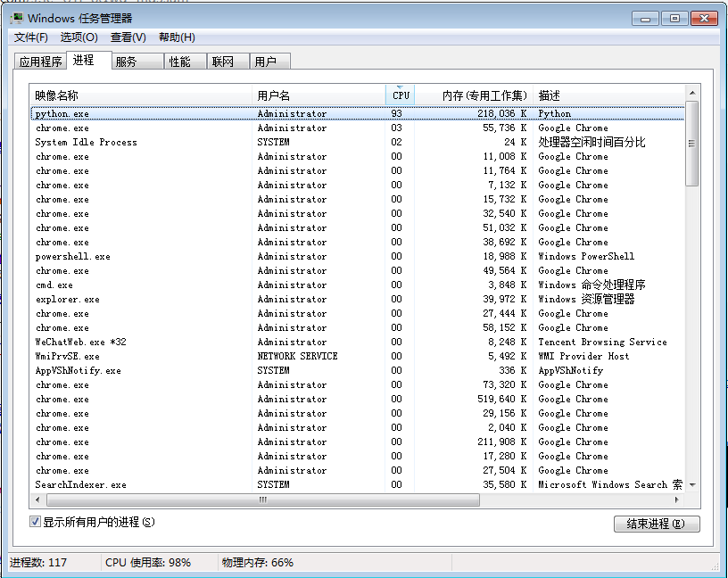Viewport: 728px width, 578px height.
Task: Click 处理器空闲时间百分比 description cell
Action: [591, 142]
